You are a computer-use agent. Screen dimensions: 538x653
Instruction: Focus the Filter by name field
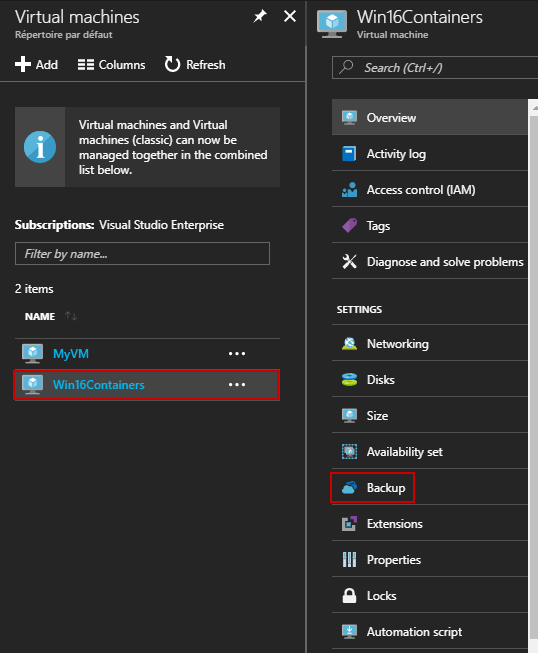click(142, 254)
